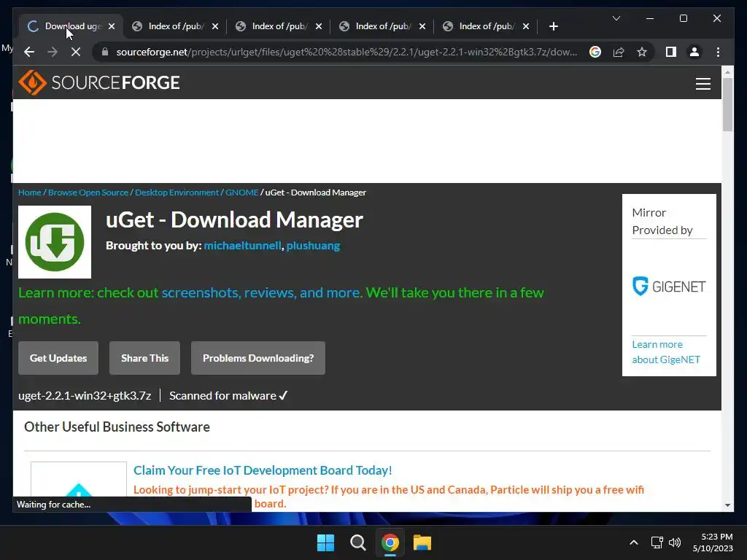Viewport: 747px width, 560px height.
Task: Open Claim Your Free IoT Development Board link
Action: point(263,470)
